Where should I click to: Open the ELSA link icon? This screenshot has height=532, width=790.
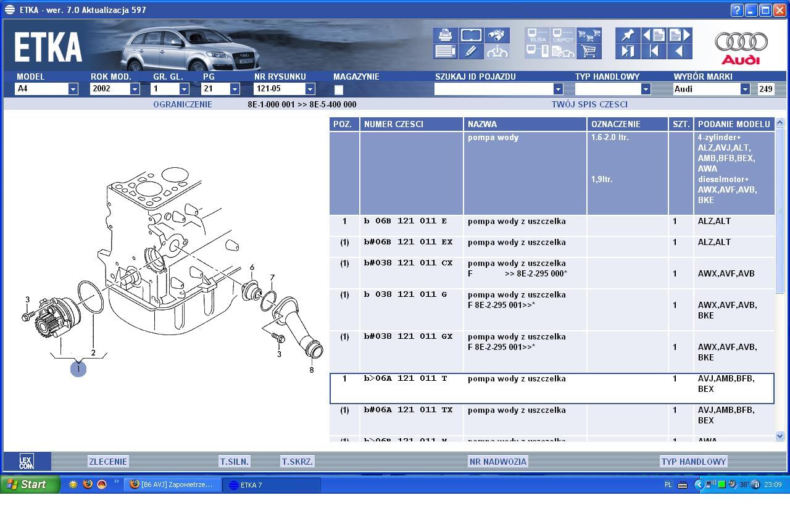coord(537,35)
